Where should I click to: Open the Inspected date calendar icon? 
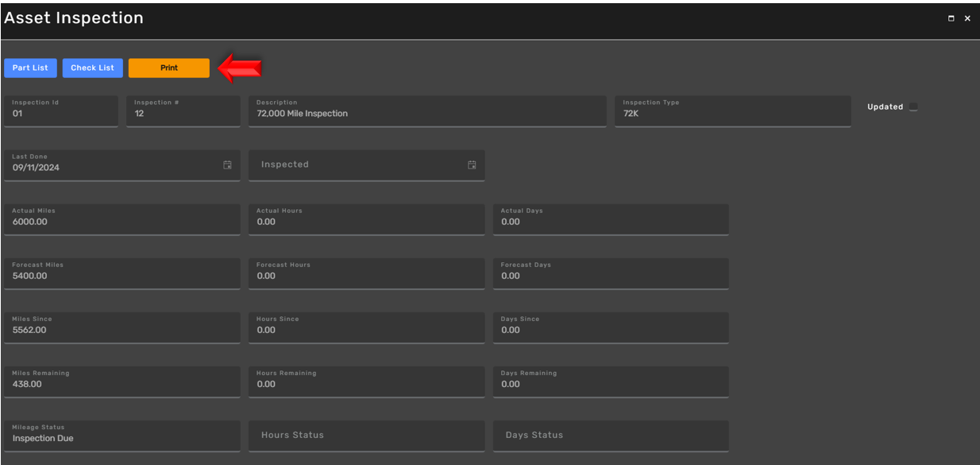[x=472, y=165]
